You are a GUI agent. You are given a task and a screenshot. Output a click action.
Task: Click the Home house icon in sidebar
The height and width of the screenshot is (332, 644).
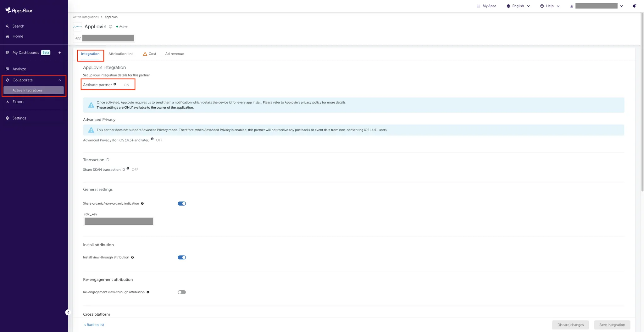[x=8, y=36]
